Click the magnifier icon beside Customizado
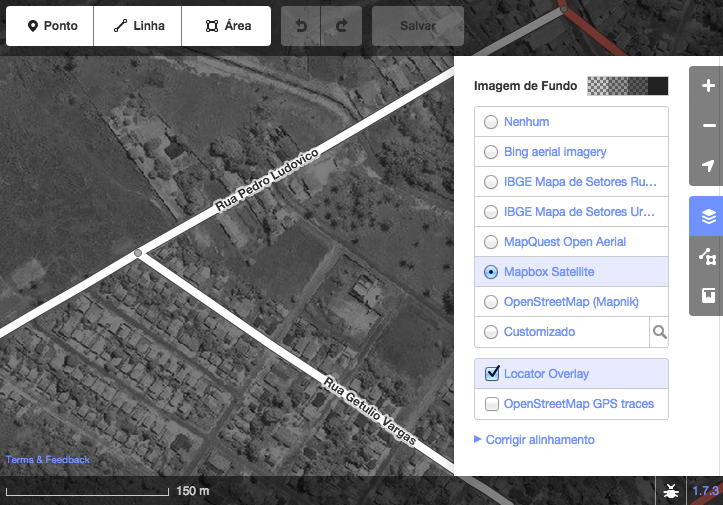The height and width of the screenshot is (505, 723). [659, 332]
